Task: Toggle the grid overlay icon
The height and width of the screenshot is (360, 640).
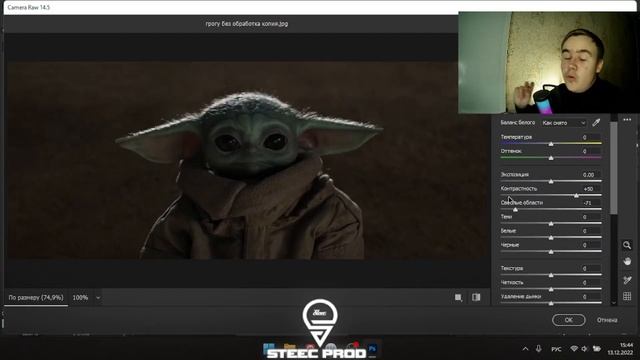Action: pyautogui.click(x=627, y=296)
